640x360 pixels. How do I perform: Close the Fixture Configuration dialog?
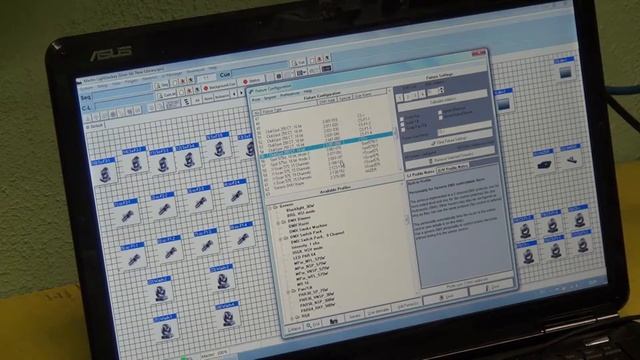pos(478,53)
